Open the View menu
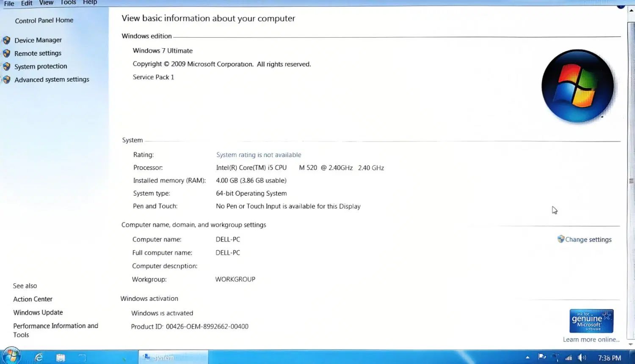 (x=46, y=3)
